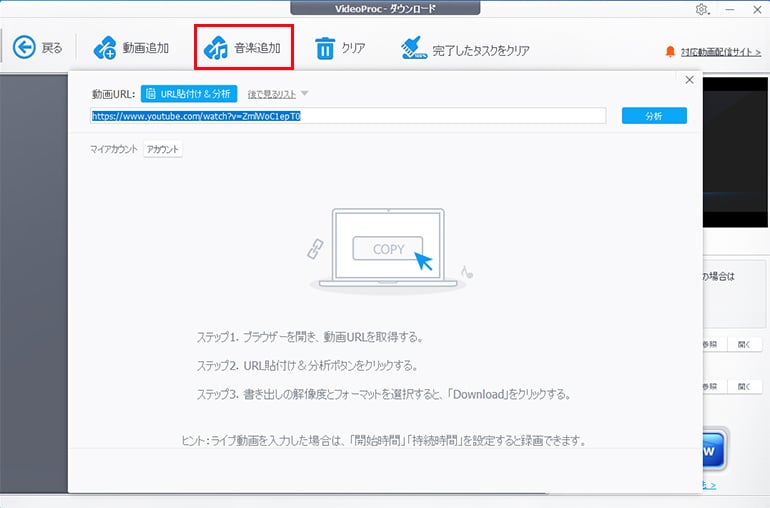Click the lower 開く button on the right
Viewport: 770px width, 508px height.
point(746,386)
